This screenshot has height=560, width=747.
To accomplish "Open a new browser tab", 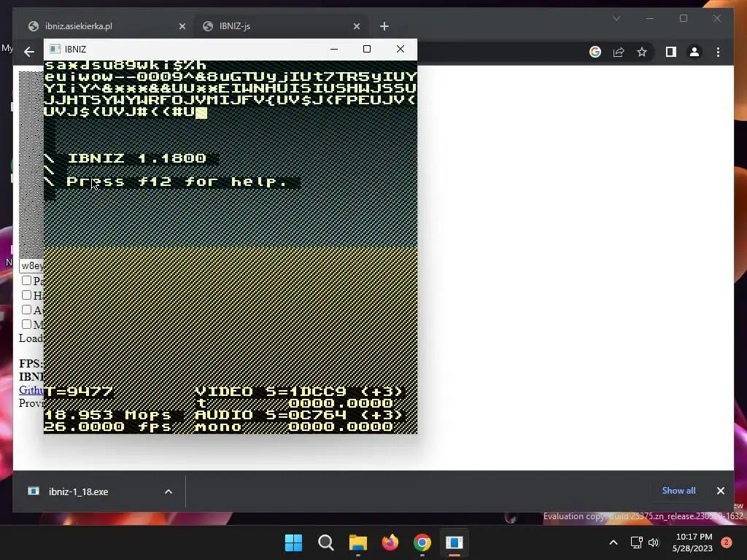I will (x=384, y=27).
